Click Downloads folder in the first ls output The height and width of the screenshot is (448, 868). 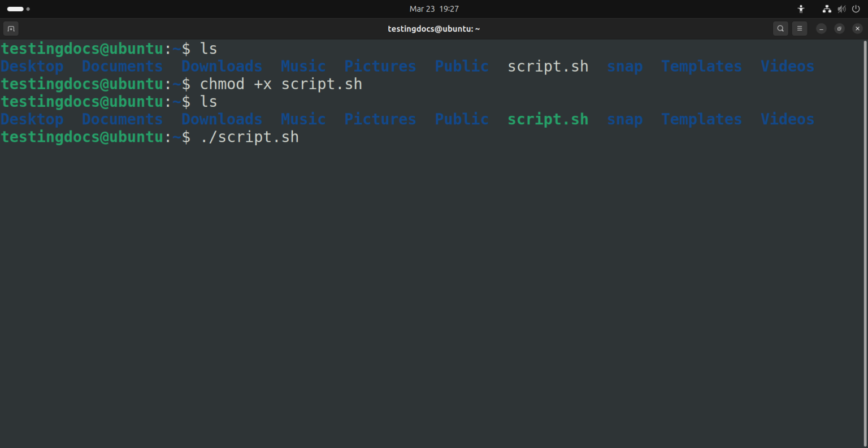[222, 67]
